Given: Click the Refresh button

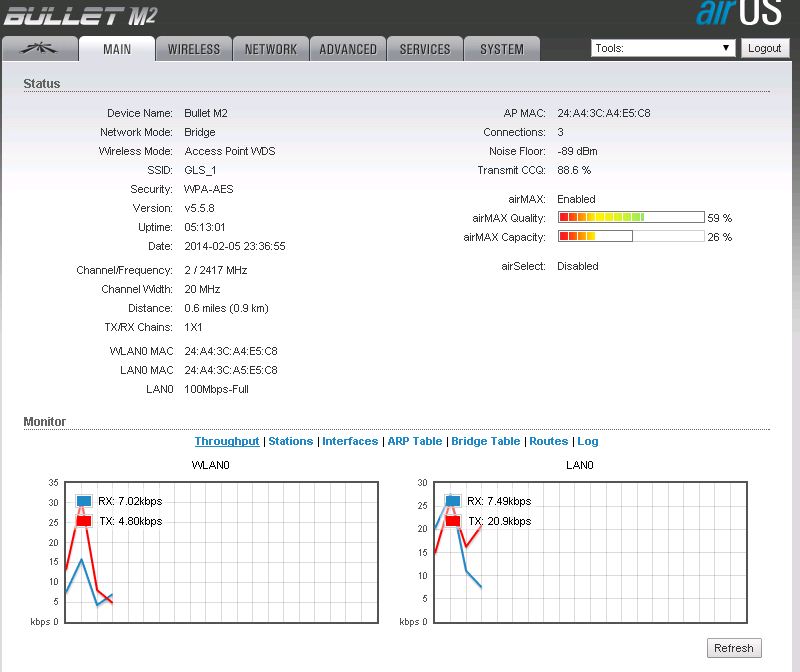Looking at the screenshot, I should (x=734, y=648).
